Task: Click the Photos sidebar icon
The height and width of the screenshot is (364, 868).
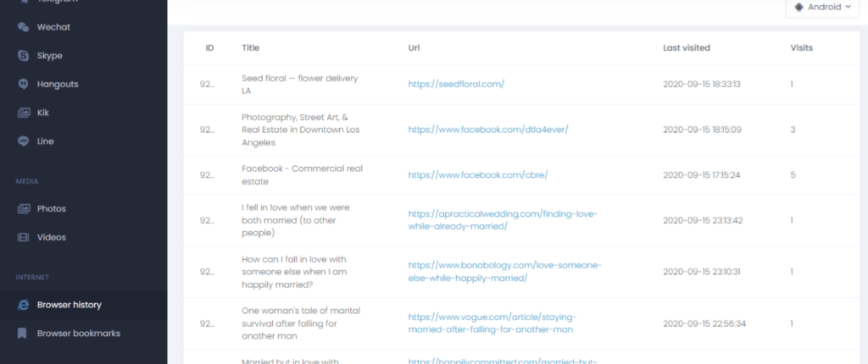Action: click(x=23, y=208)
